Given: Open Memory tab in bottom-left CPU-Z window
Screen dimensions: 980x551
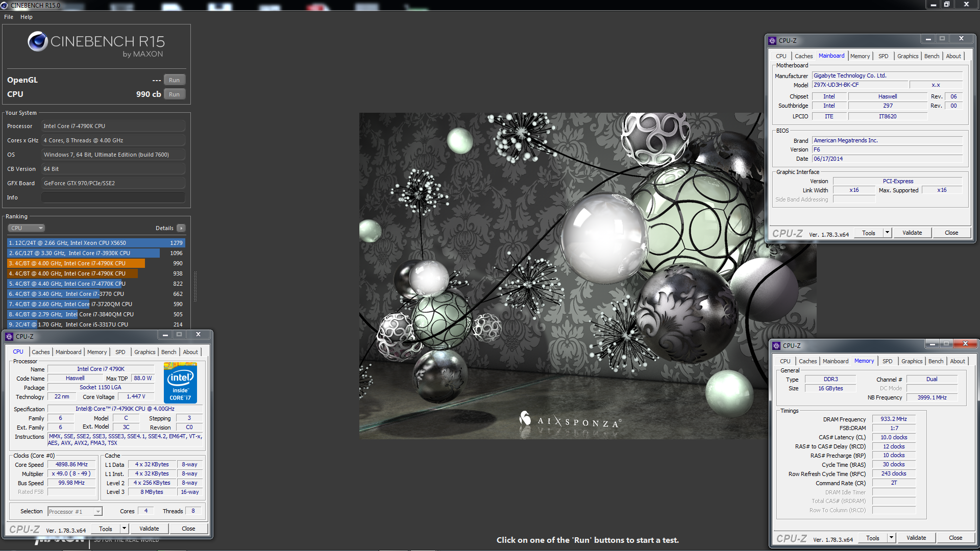Looking at the screenshot, I should (x=97, y=352).
